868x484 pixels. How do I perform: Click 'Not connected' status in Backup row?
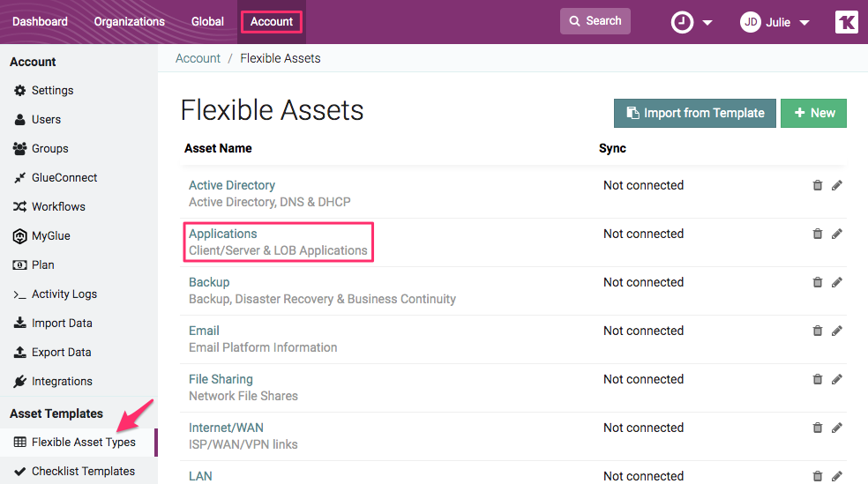643,282
